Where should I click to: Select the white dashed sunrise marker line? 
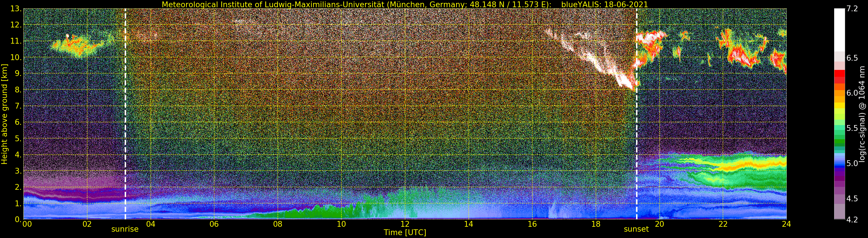tap(125, 114)
